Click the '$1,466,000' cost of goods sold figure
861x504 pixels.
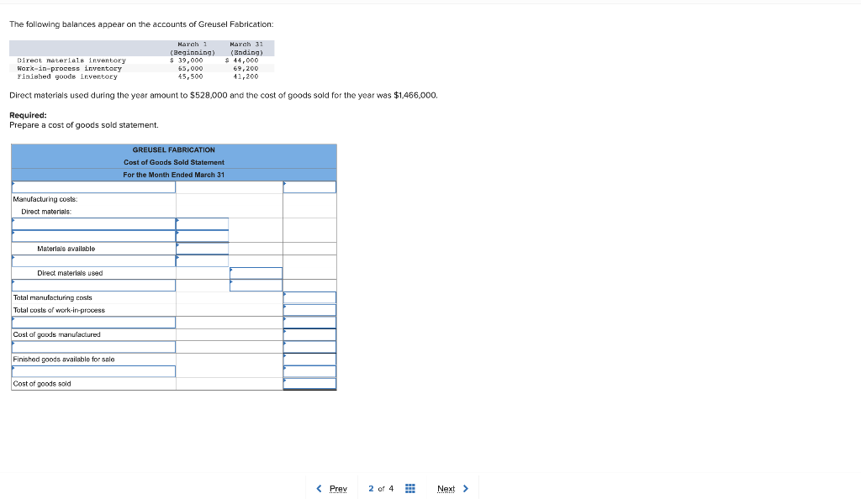coord(415,96)
